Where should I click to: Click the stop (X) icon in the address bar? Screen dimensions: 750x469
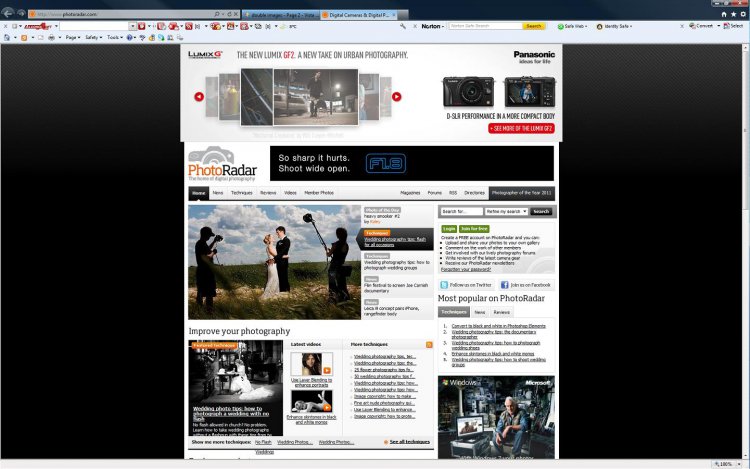pos(236,15)
